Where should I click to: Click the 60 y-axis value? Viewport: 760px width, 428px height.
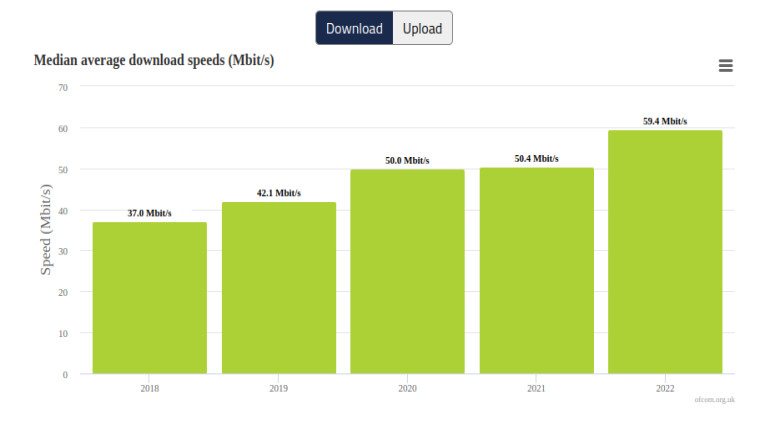[x=63, y=129]
